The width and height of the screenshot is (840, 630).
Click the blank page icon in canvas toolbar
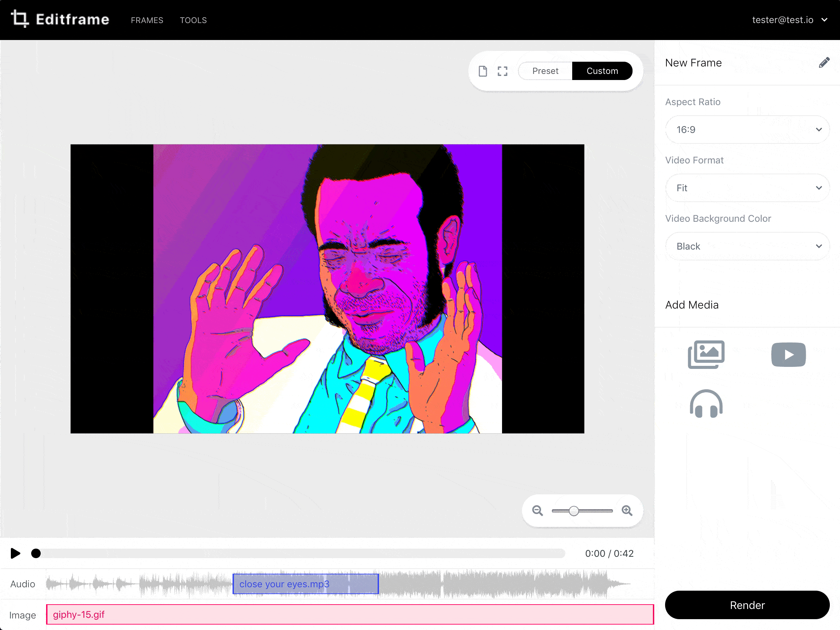483,71
